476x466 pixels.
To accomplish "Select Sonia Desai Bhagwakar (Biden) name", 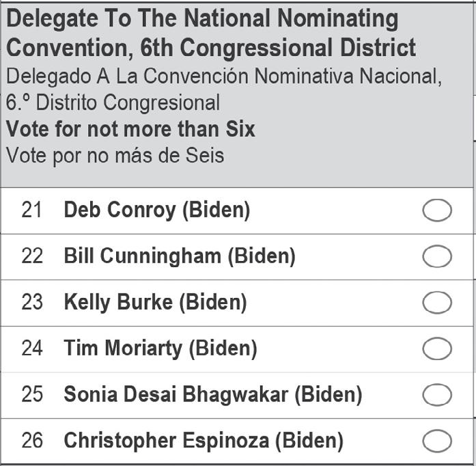I will [212, 394].
